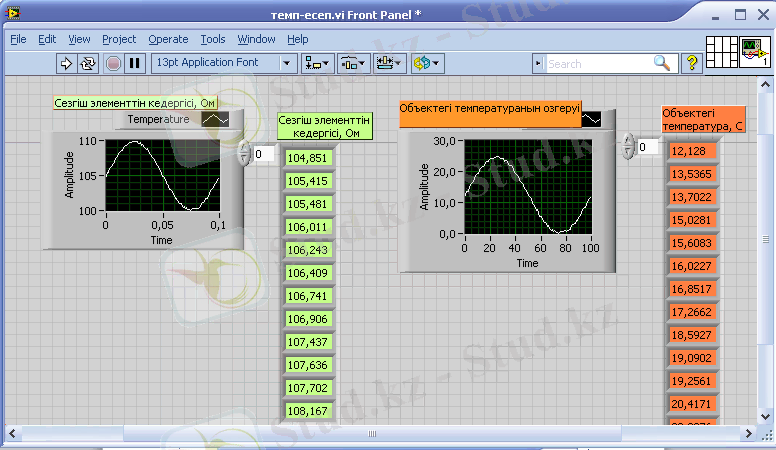
Task: Click the Run arrow button
Action: (x=67, y=63)
